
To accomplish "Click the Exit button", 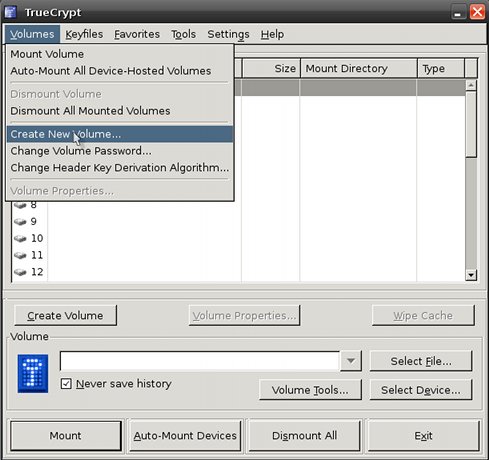I will pyautogui.click(x=424, y=435).
